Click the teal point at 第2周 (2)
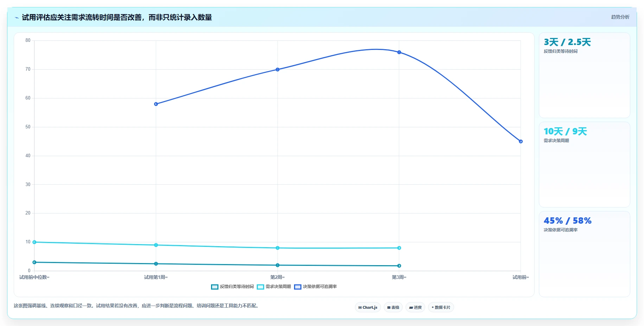Viewport: 644px width, 326px height. pos(278,265)
